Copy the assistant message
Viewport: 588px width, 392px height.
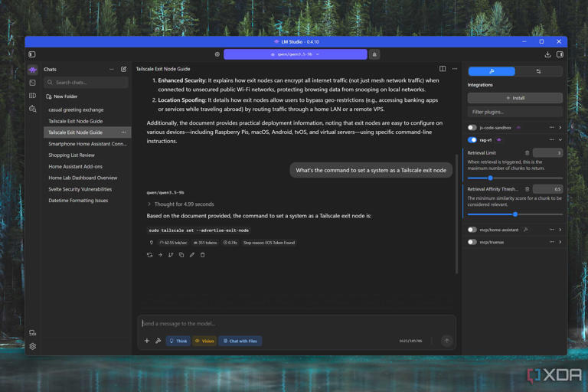tap(181, 255)
